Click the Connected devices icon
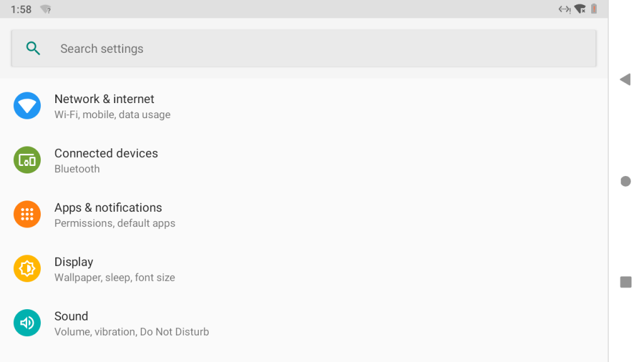This screenshot has width=644, height=362. [27, 160]
